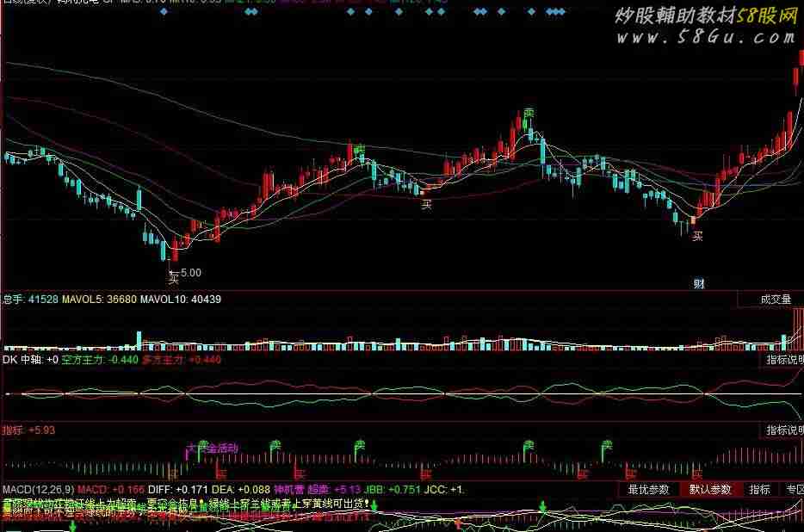This screenshot has width=804, height=532.
Task: Click the DIFF: +0.171 value
Action: (178, 490)
